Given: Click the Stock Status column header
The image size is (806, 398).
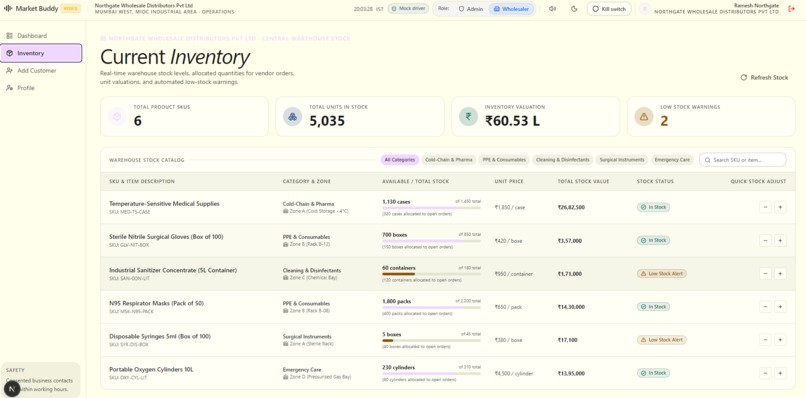Looking at the screenshot, I should coord(655,182).
